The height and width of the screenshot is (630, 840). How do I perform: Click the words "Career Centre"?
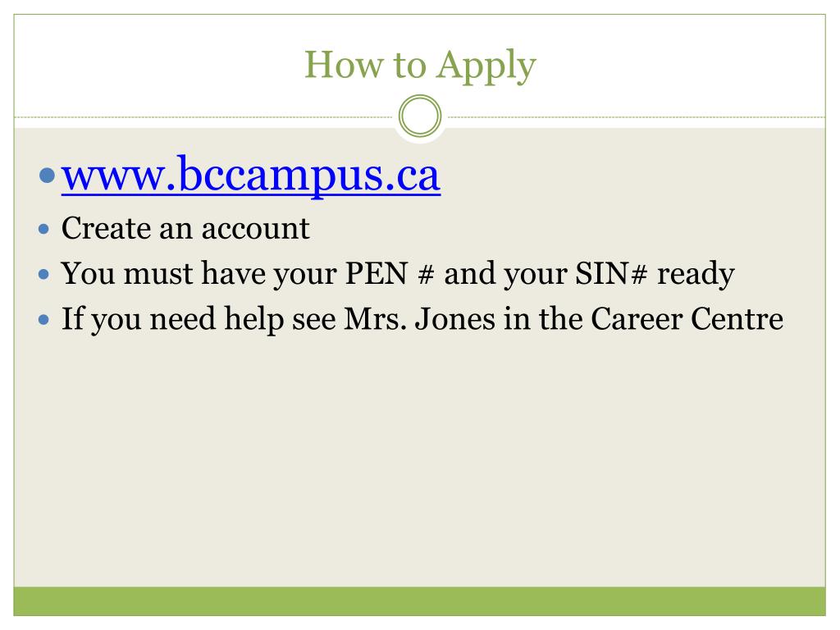[x=687, y=319]
